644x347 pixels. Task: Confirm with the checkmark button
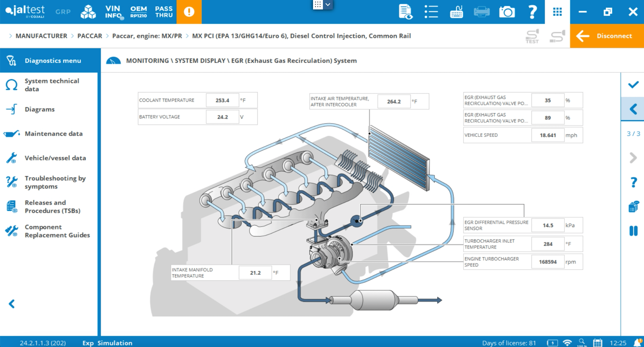(633, 85)
